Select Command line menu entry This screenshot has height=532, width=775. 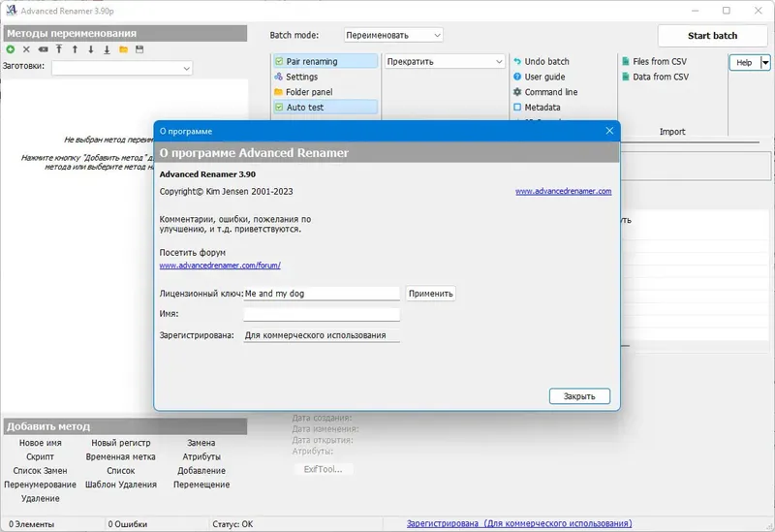pyautogui.click(x=551, y=92)
